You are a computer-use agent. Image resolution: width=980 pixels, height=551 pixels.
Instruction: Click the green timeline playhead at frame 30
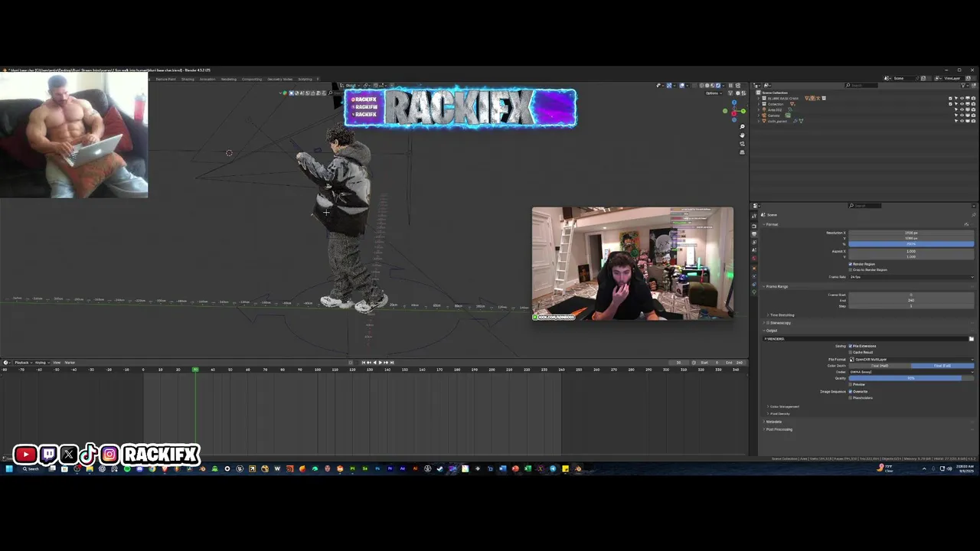[195, 370]
